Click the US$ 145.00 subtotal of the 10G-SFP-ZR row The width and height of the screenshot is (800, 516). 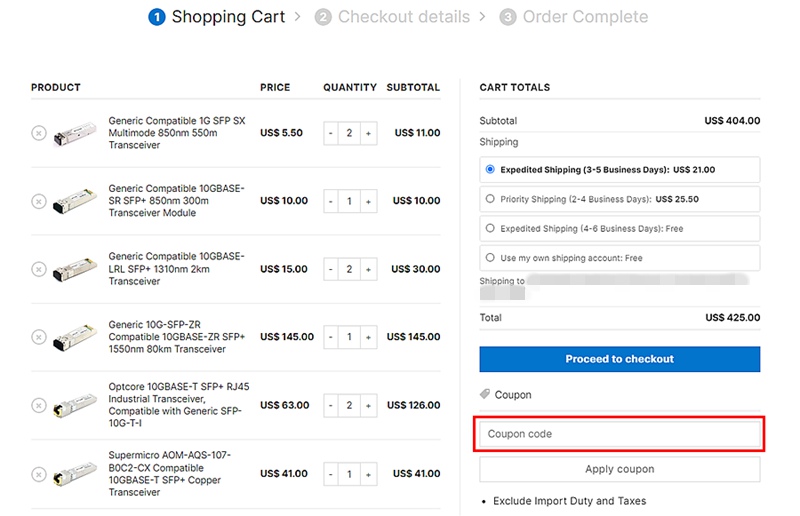413,337
